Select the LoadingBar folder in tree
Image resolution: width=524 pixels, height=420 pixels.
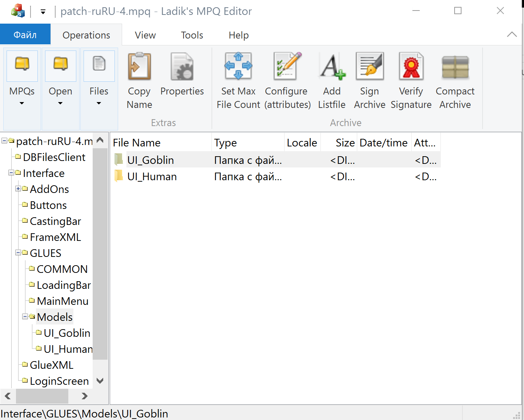click(64, 285)
